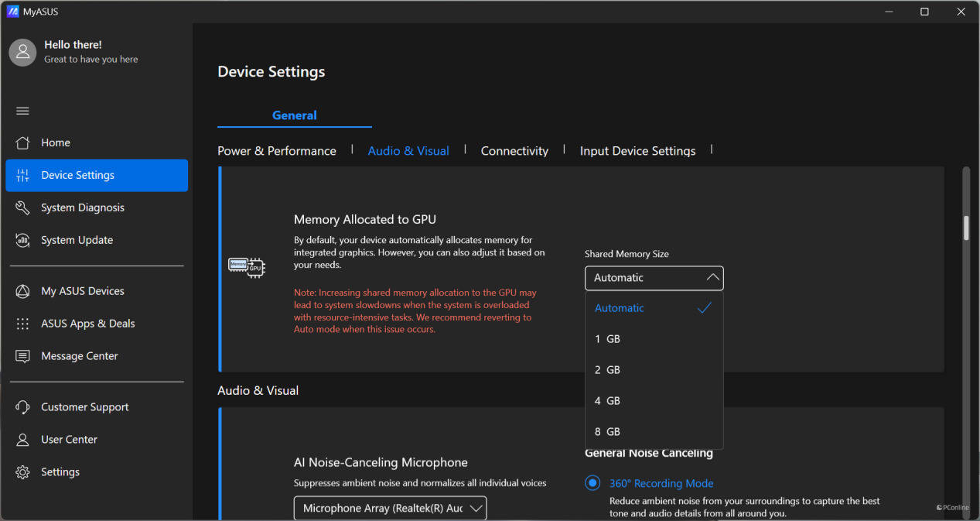The image size is (980, 521).
Task: Click the Home house icon
Action: 22,142
